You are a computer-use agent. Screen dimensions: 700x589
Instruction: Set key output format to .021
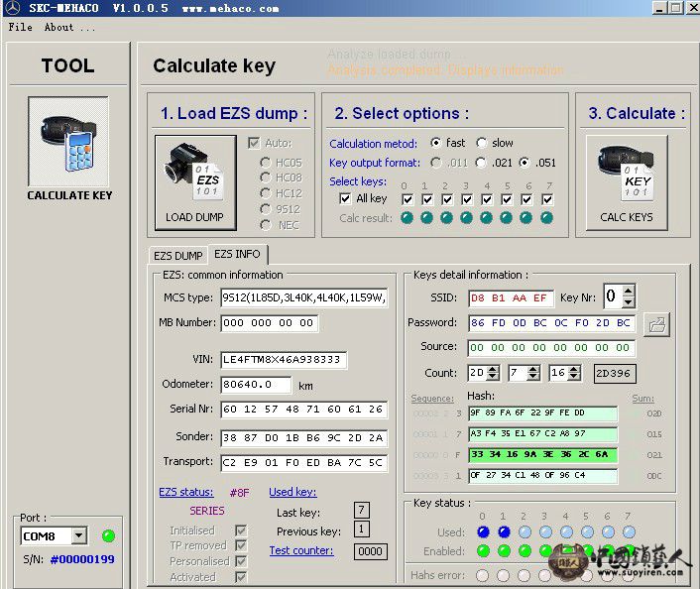pyautogui.click(x=481, y=163)
